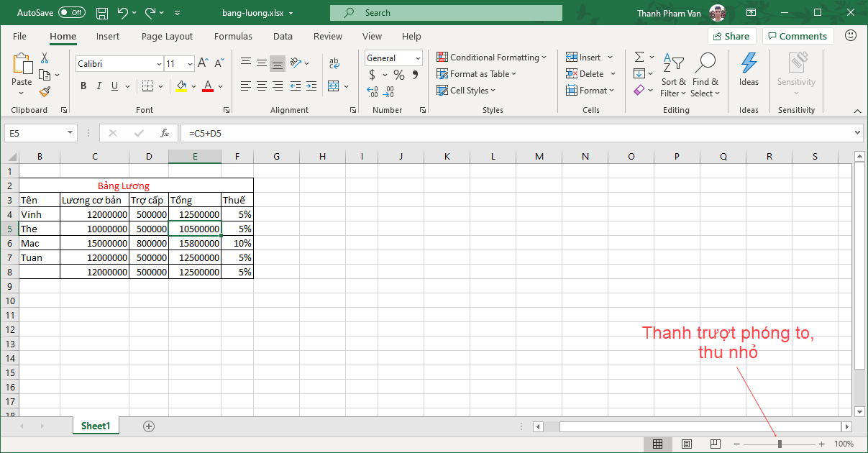Screen dimensions: 868x453
Task: Switch to the Data tab
Action: tap(283, 36)
